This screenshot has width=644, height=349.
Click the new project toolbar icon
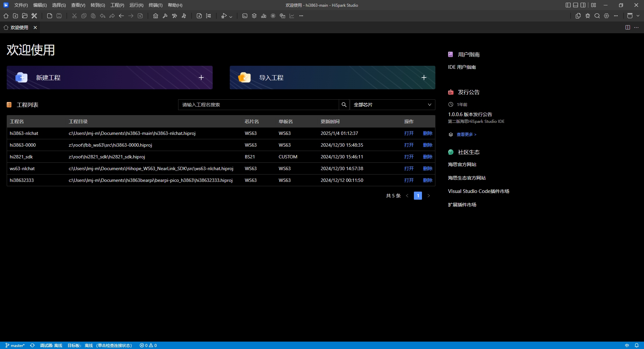coord(15,16)
